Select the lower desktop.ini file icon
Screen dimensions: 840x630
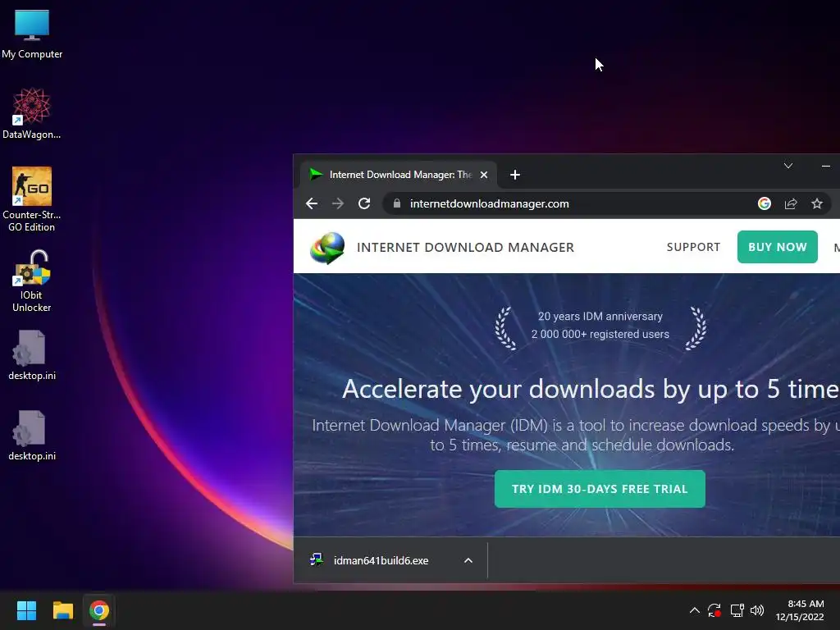click(x=32, y=435)
